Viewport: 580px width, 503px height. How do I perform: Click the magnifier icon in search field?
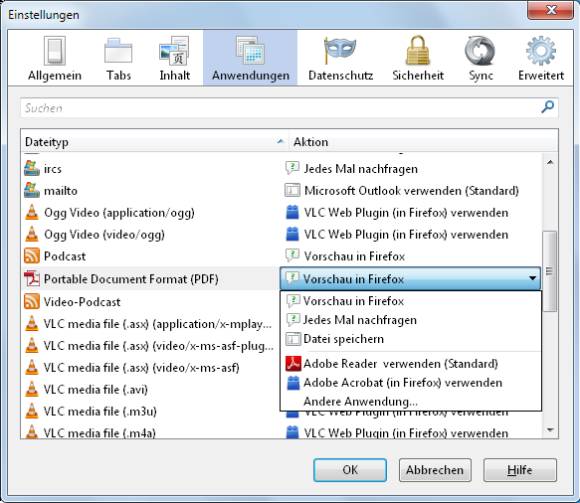click(x=547, y=107)
